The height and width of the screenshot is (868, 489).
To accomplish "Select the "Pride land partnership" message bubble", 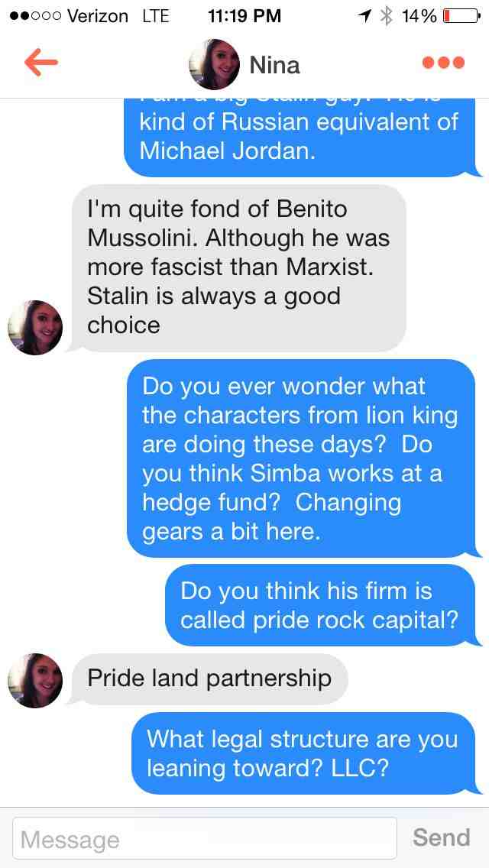I will 209,679.
